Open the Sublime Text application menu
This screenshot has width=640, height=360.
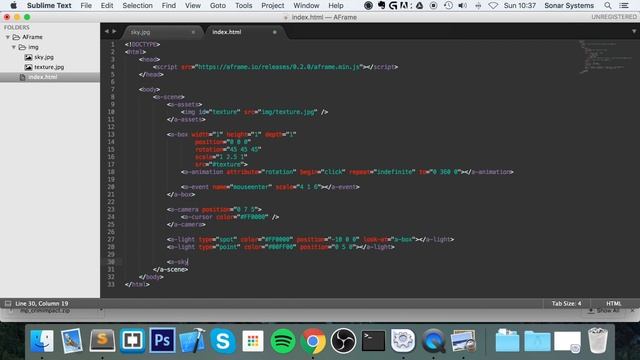point(49,6)
